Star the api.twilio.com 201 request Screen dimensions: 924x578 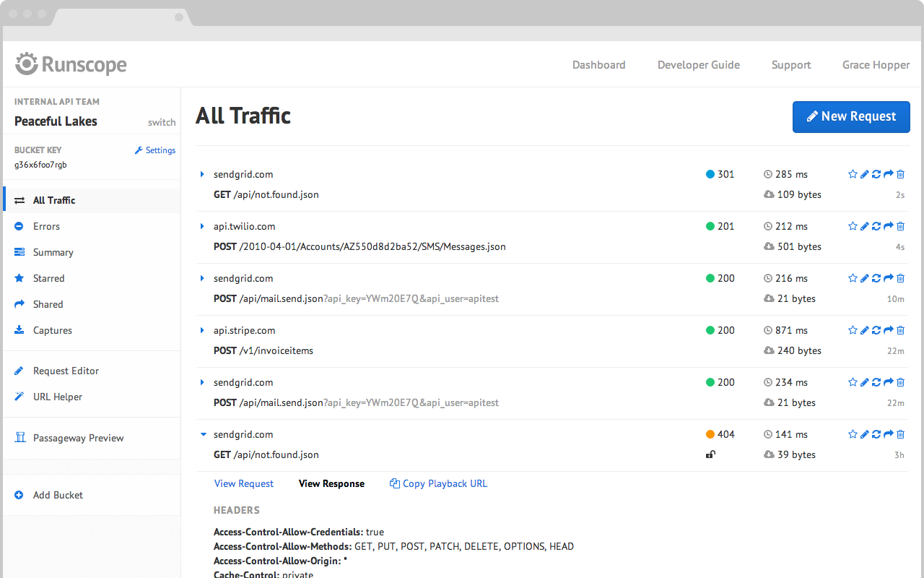pos(853,226)
